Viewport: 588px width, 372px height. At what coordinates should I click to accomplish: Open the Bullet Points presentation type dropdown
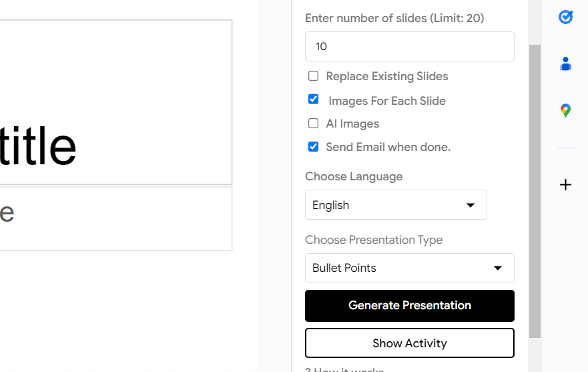click(x=409, y=268)
